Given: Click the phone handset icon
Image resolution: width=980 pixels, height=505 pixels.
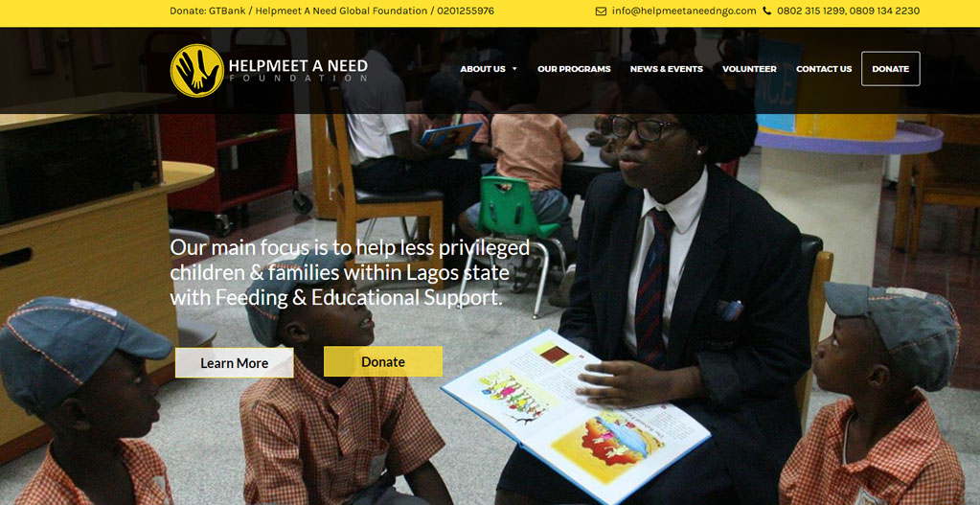Looking at the screenshot, I should click(x=767, y=11).
